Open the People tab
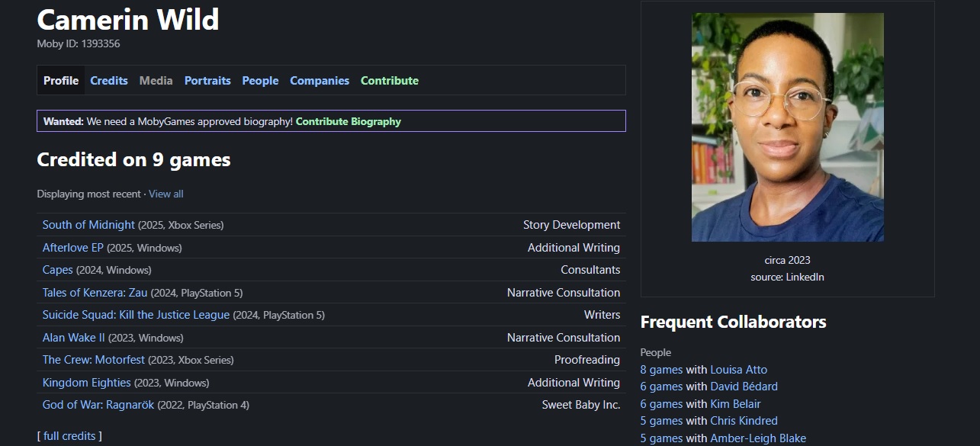Viewport: 980px width, 446px height. 260,80
